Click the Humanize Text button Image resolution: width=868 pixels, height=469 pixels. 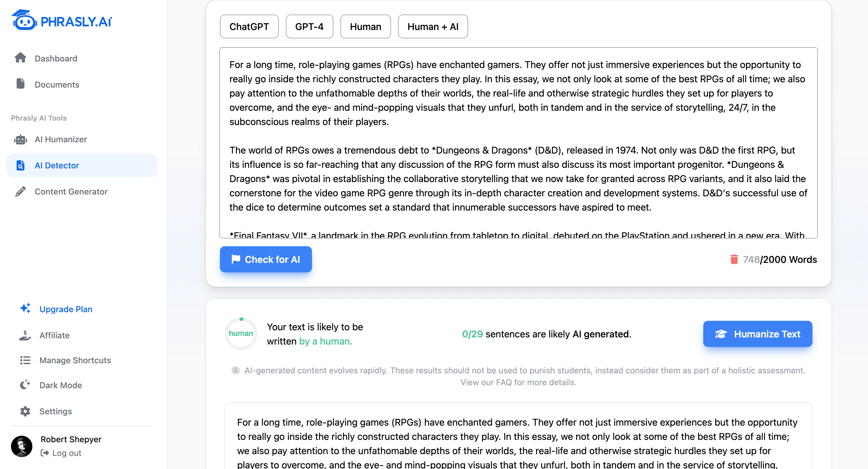pyautogui.click(x=757, y=334)
